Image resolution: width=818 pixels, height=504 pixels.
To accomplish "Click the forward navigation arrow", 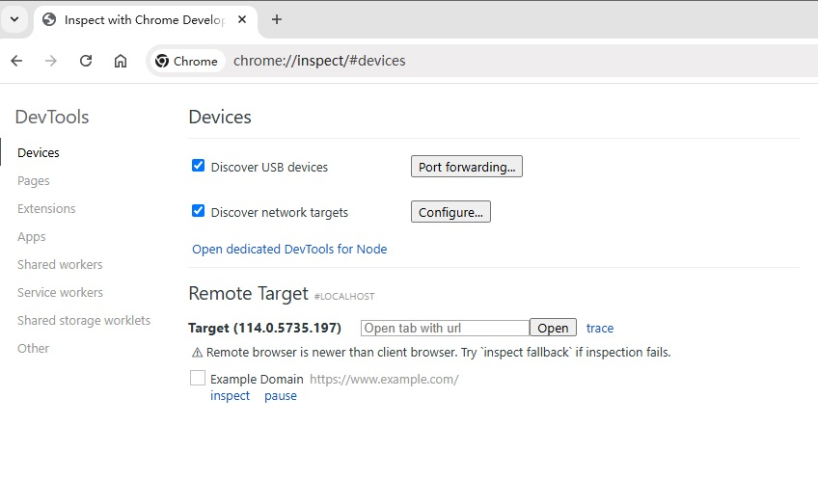I will [x=50, y=61].
